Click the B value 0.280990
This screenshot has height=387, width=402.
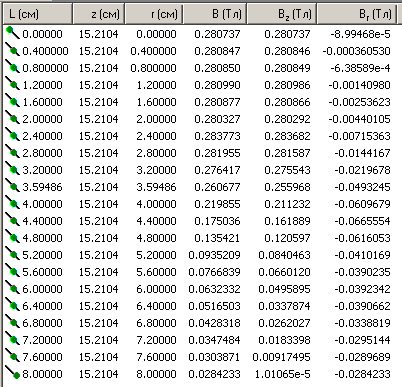coord(217,85)
